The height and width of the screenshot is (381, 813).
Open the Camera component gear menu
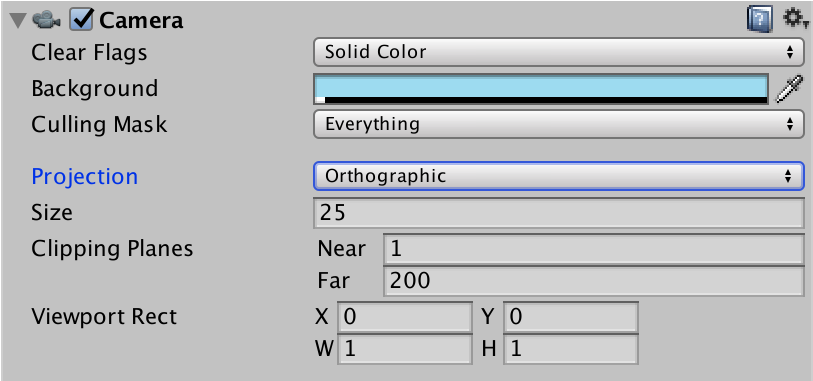795,20
